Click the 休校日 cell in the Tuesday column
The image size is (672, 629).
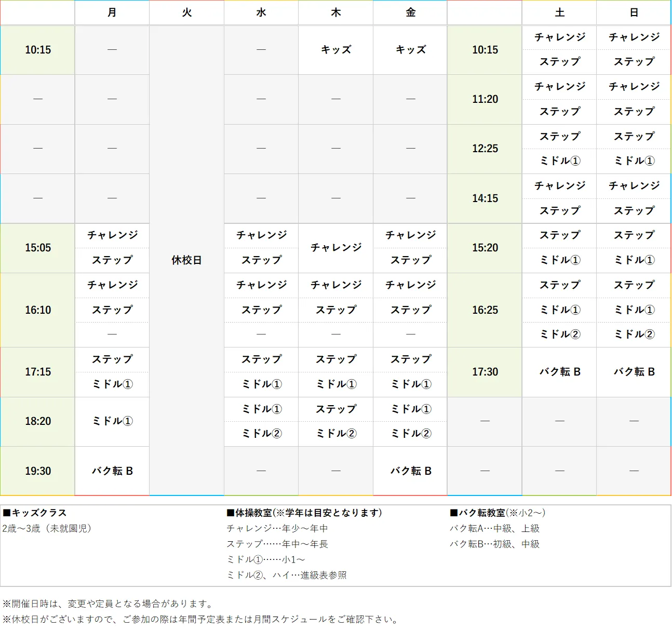(x=186, y=260)
